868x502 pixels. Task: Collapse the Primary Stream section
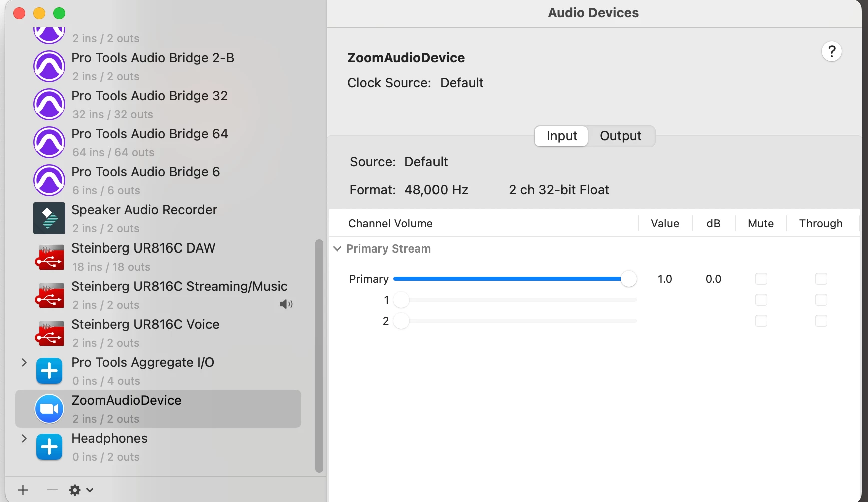pos(338,249)
